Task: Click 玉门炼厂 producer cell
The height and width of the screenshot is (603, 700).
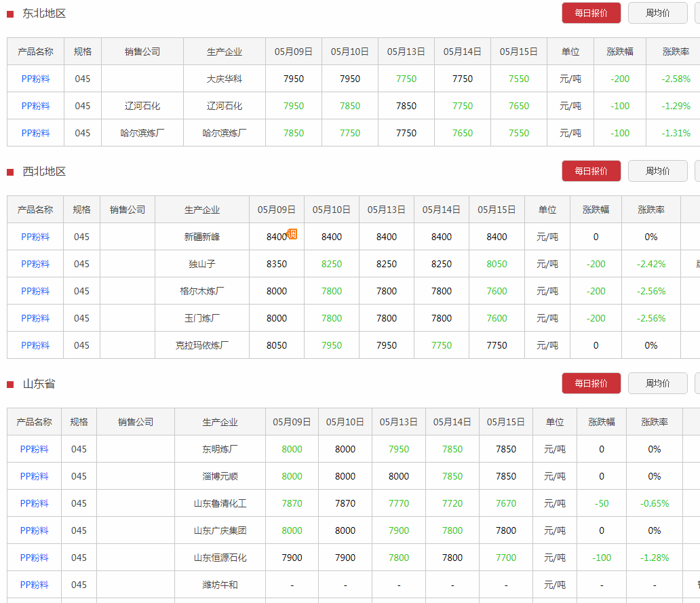Action: (202, 319)
